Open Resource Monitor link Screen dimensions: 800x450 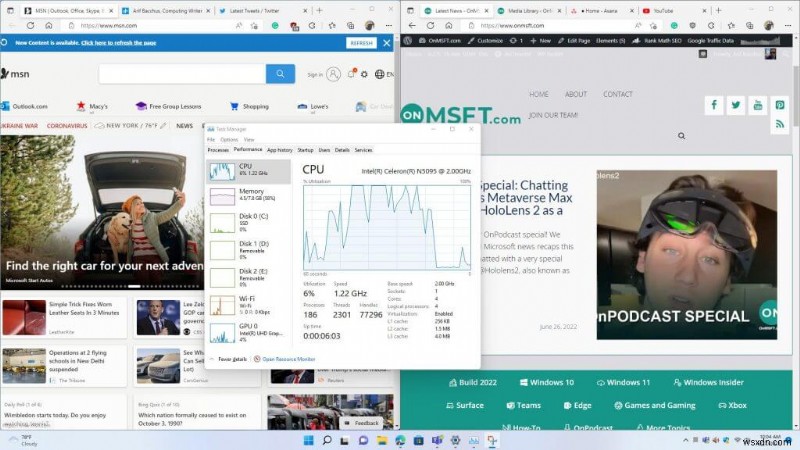click(288, 358)
